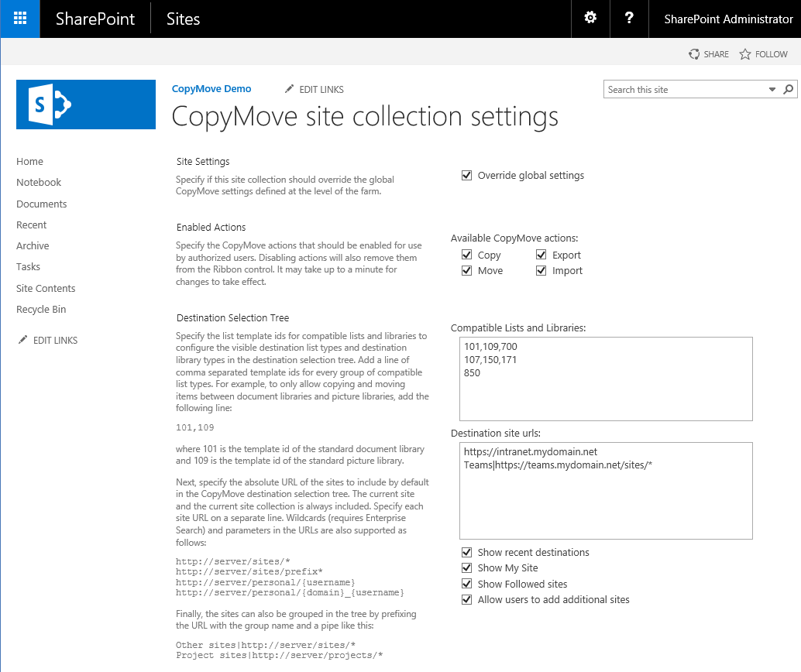This screenshot has height=672, width=801.
Task: Disable the Copy action checkbox
Action: pos(466,254)
